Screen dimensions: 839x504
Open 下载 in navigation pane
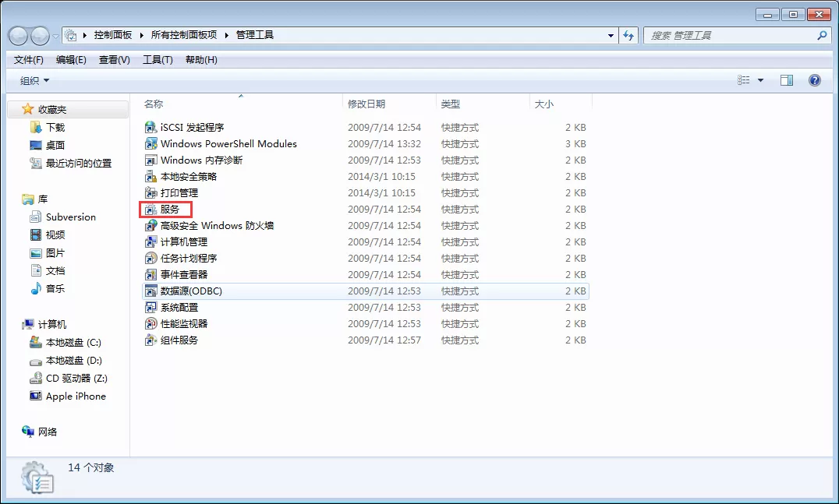point(55,127)
